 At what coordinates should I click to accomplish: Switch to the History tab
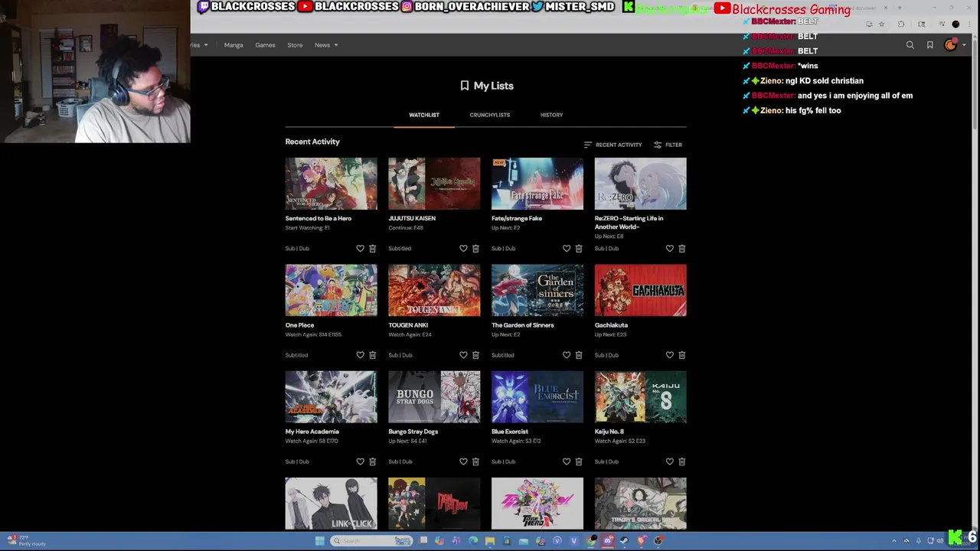(551, 115)
